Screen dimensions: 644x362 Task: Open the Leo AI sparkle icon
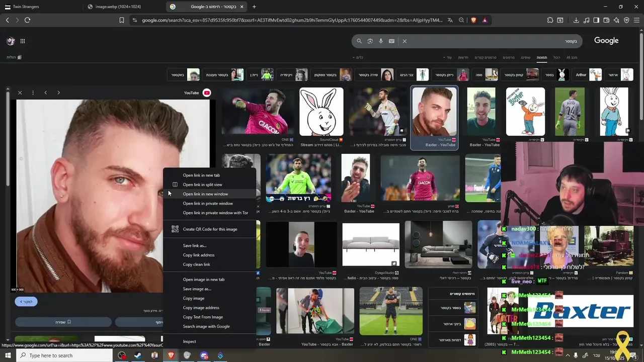(x=616, y=20)
